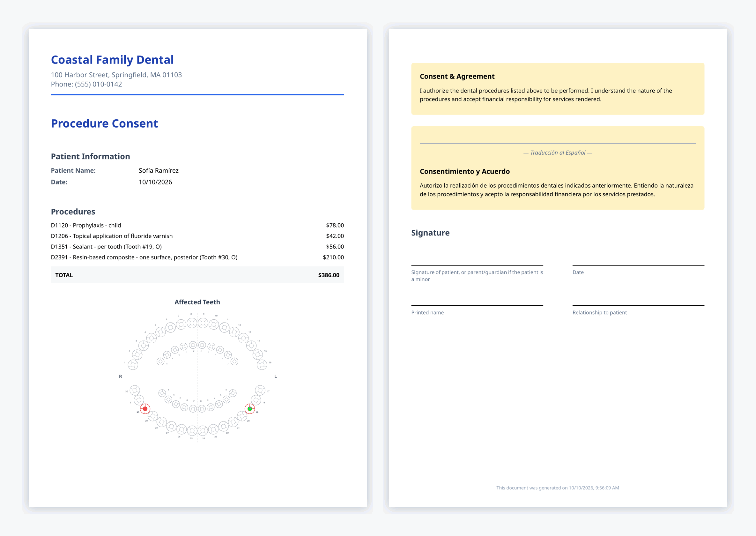Click the phone number (555) 010-0142
756x536 pixels.
(x=98, y=84)
